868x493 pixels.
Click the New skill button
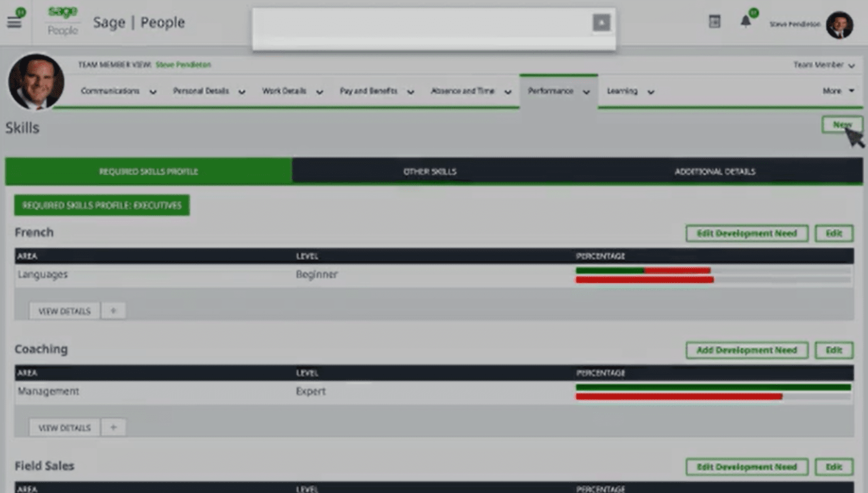click(x=841, y=125)
